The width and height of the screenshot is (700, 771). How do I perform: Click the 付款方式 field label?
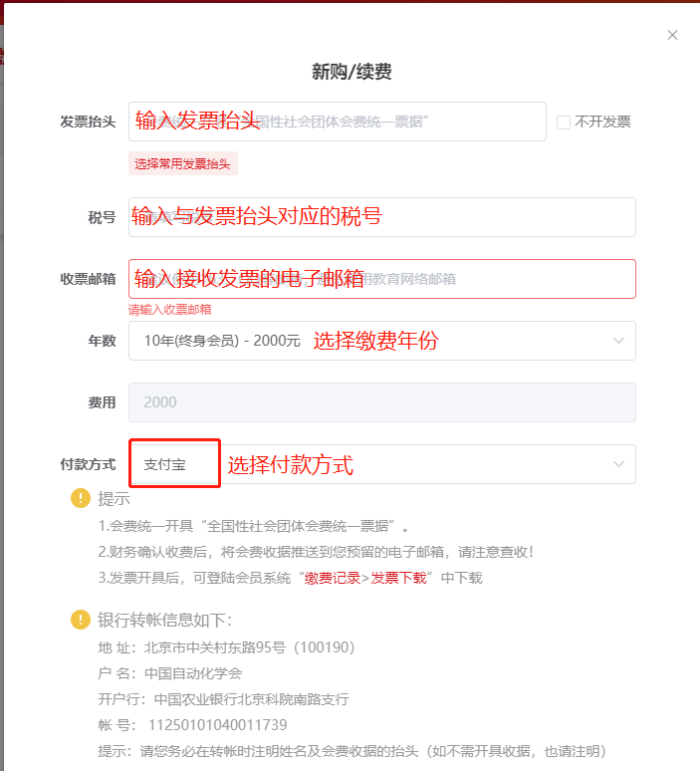88,464
